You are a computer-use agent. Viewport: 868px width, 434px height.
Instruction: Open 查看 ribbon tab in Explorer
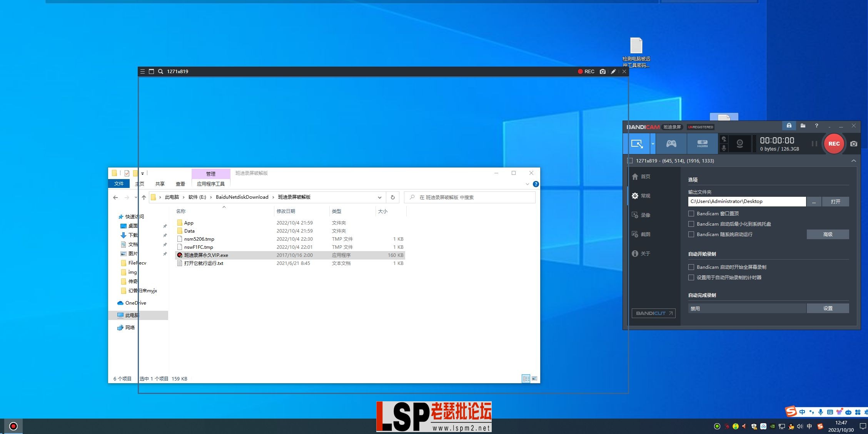pyautogui.click(x=180, y=184)
